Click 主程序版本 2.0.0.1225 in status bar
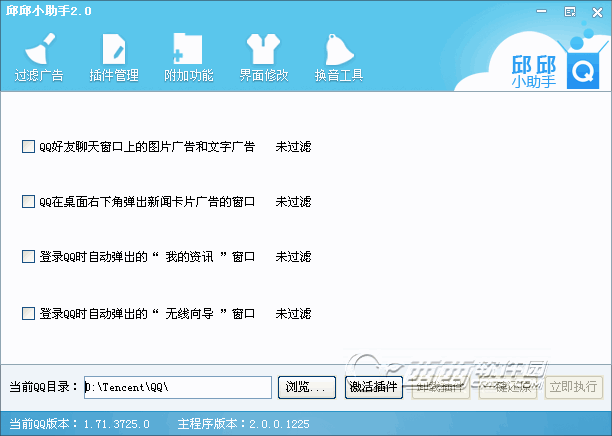This screenshot has width=612, height=436. pos(244,424)
